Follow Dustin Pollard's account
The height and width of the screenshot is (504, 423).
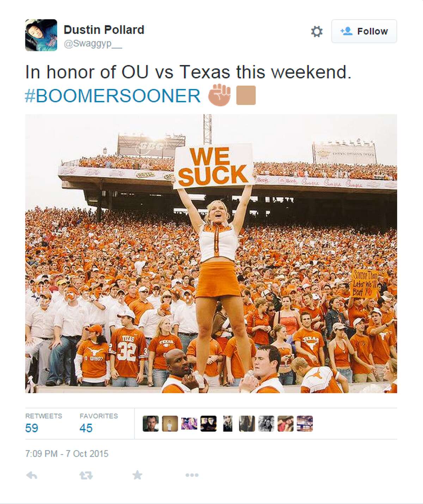pos(364,31)
